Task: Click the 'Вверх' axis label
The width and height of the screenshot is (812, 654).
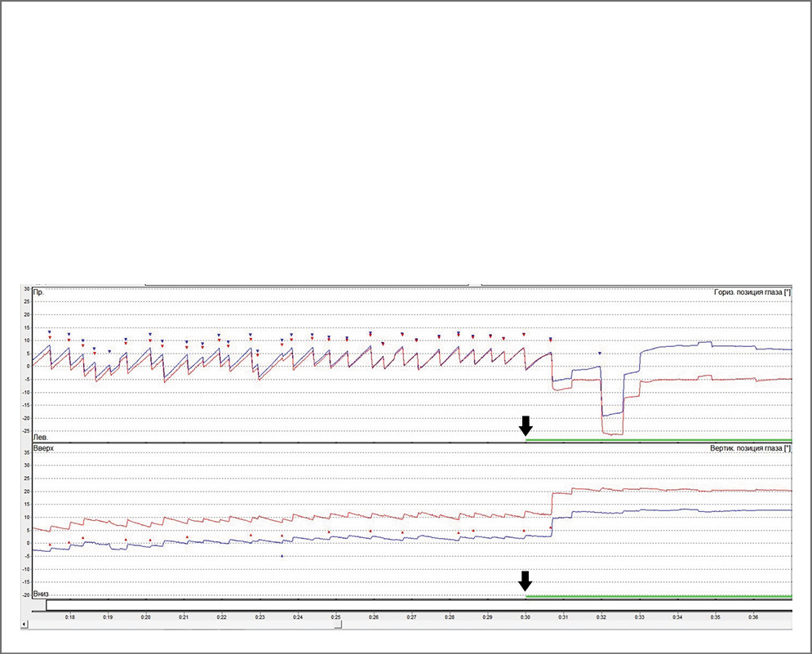Action: click(x=42, y=448)
